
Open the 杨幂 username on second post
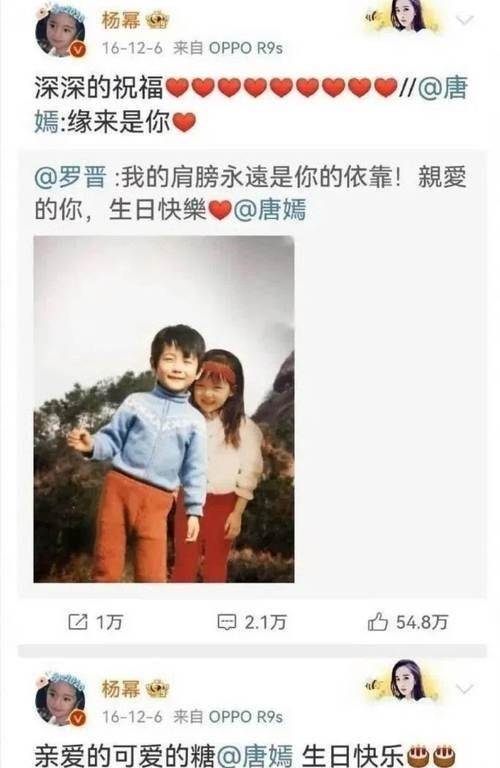click(121, 689)
